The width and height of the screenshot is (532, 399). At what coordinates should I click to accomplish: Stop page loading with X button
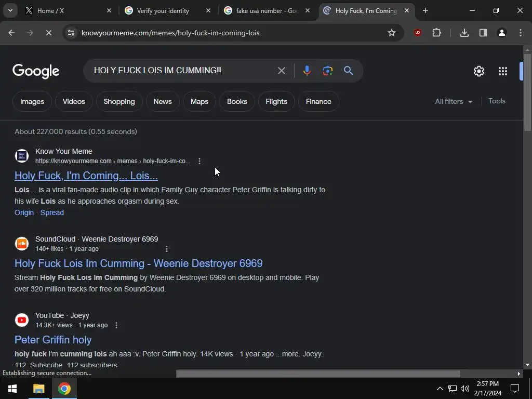point(48,33)
